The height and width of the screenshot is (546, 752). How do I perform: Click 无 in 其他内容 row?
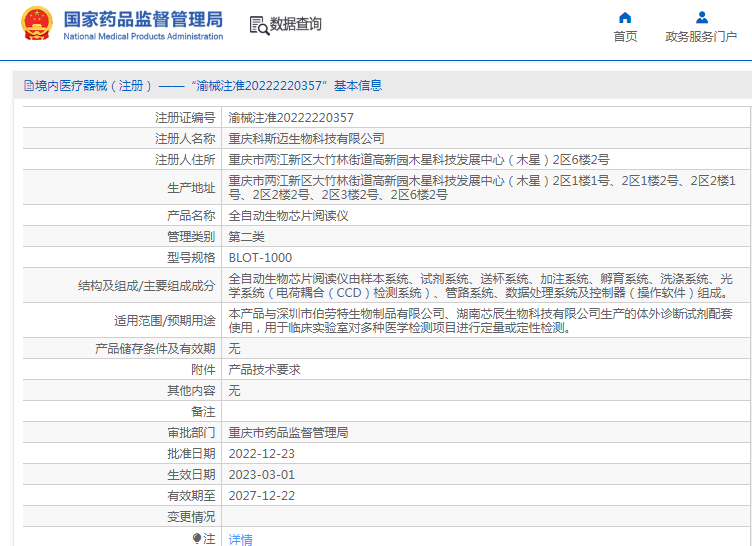pyautogui.click(x=234, y=391)
